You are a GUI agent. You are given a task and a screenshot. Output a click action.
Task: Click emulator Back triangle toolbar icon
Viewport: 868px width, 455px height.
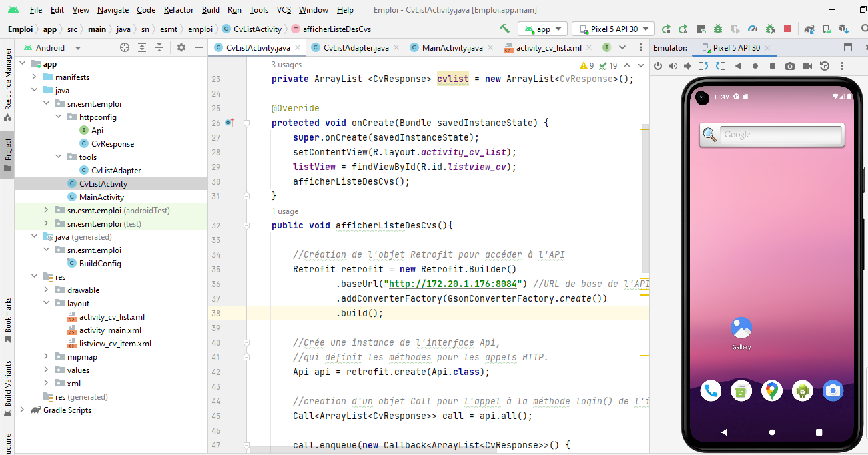pos(738,66)
